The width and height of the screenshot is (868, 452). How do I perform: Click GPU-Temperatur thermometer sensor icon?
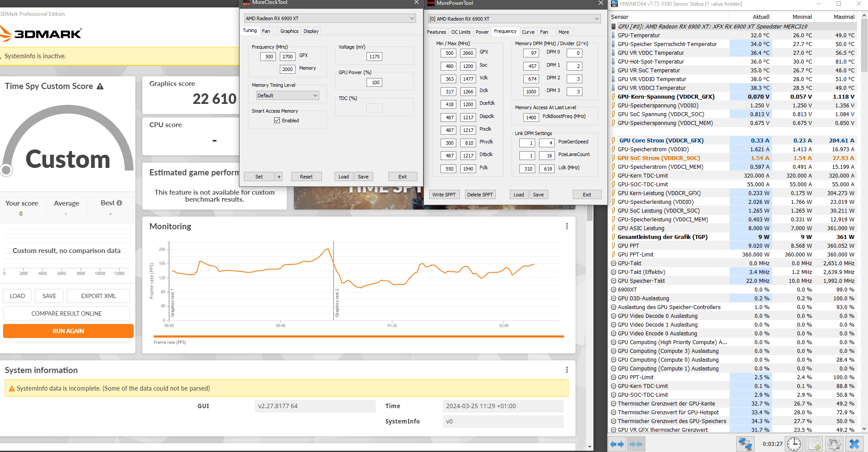coord(614,35)
